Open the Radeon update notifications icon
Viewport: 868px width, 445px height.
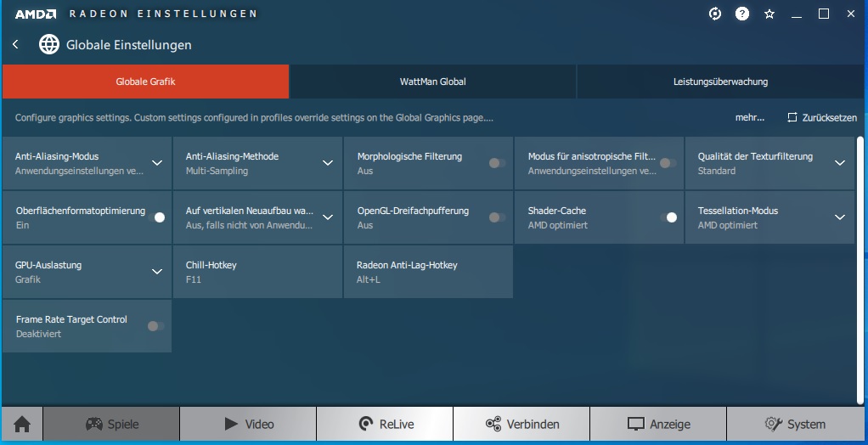click(x=715, y=14)
